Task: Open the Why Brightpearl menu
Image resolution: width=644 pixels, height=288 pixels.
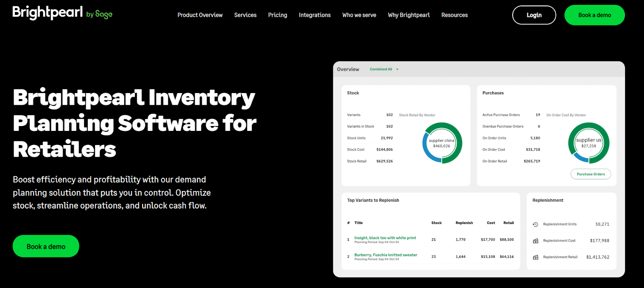Action: point(409,15)
